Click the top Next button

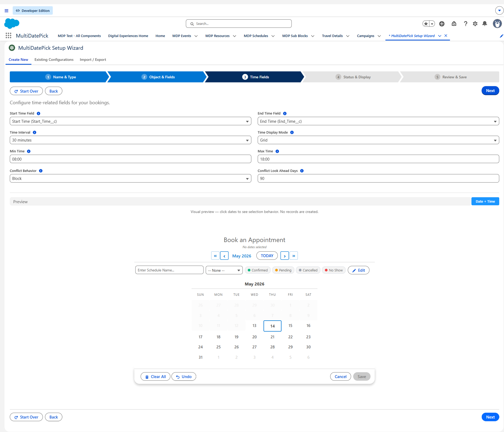(x=490, y=91)
